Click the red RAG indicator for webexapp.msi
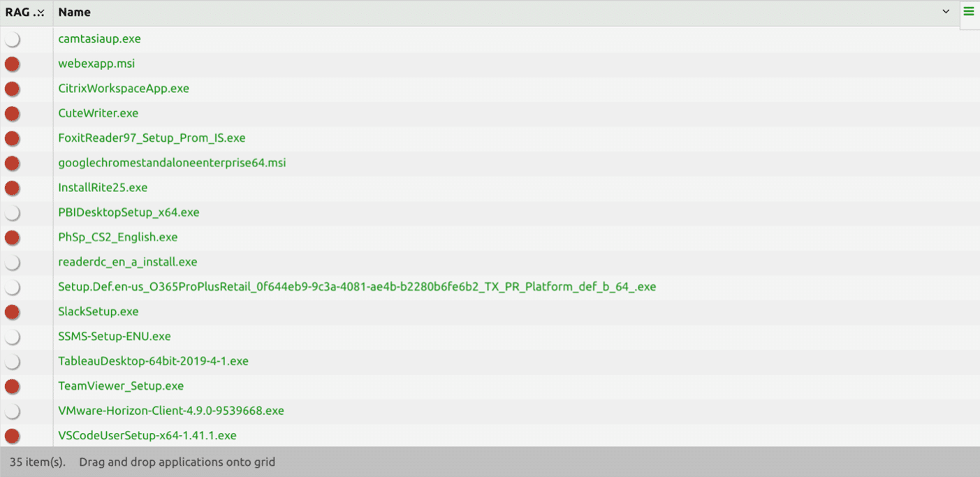Screen dimensions: 980x477 pyautogui.click(x=12, y=64)
